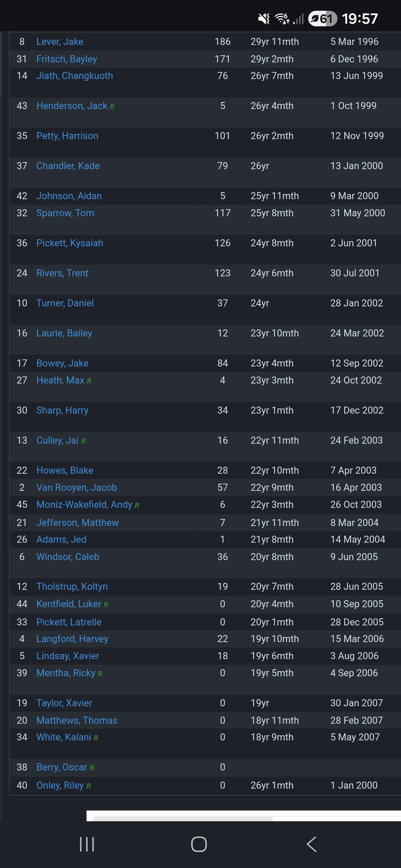Select Tholstrup, Koltyn player name
This screenshot has width=401, height=868.
pyautogui.click(x=72, y=586)
